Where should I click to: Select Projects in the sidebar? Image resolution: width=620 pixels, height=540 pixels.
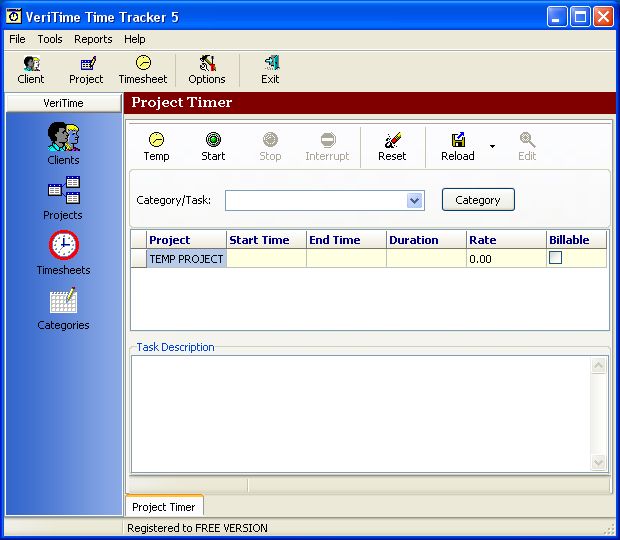point(63,198)
